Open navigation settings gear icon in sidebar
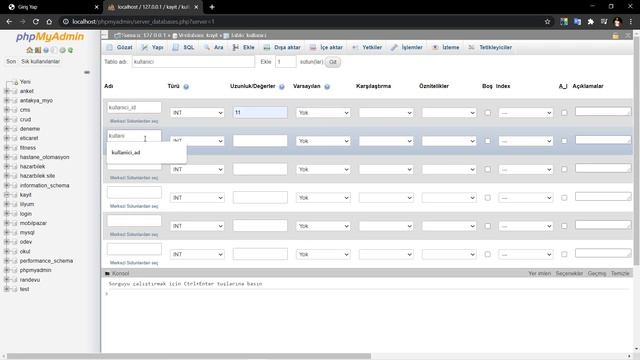 (x=62, y=50)
